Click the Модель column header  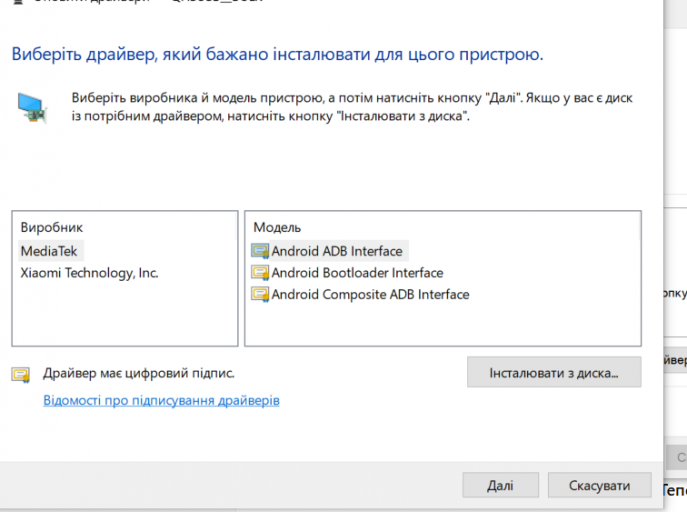pyautogui.click(x=277, y=227)
